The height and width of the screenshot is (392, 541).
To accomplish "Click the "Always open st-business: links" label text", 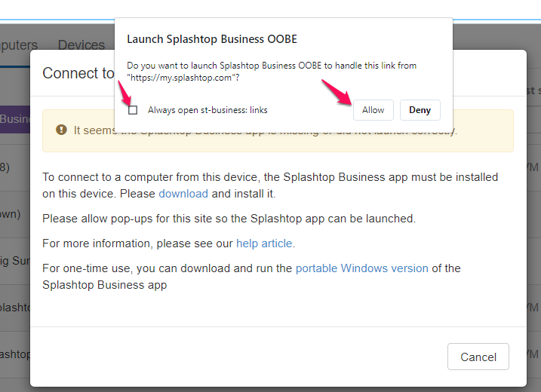I will coord(207,110).
